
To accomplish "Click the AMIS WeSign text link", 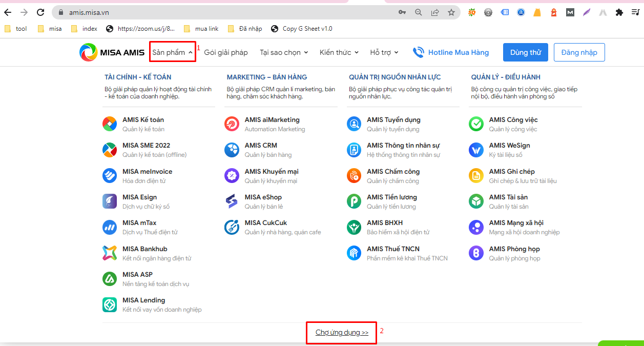I will 510,146.
